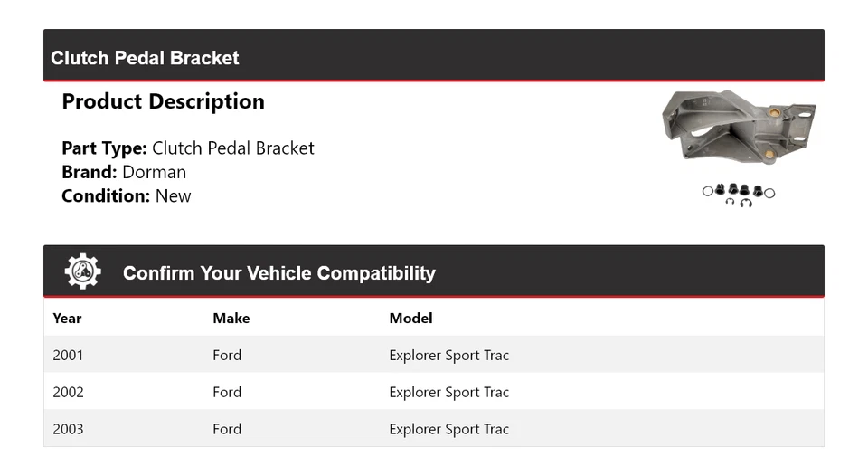Click the 2001 year cell
Viewport: 868px width, 476px height.
[68, 355]
